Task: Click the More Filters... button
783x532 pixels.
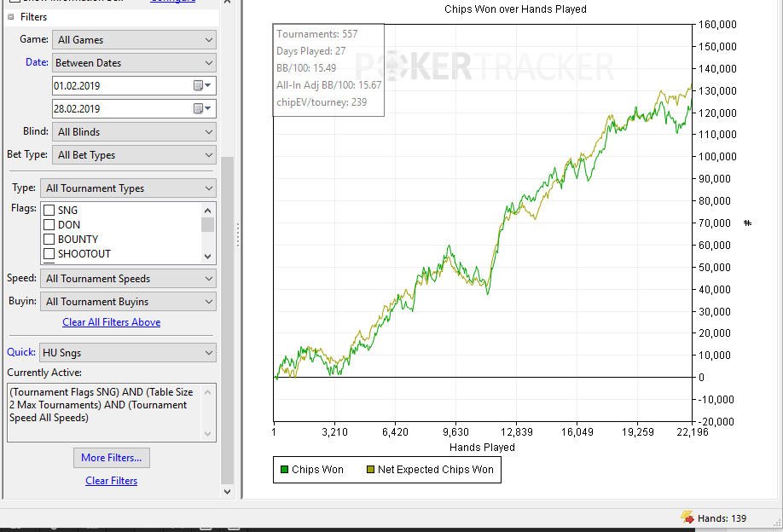Action: (112, 458)
